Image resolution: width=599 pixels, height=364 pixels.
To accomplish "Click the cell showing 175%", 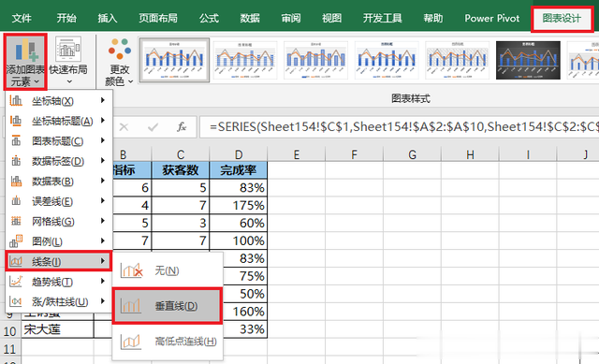I will [x=239, y=206].
